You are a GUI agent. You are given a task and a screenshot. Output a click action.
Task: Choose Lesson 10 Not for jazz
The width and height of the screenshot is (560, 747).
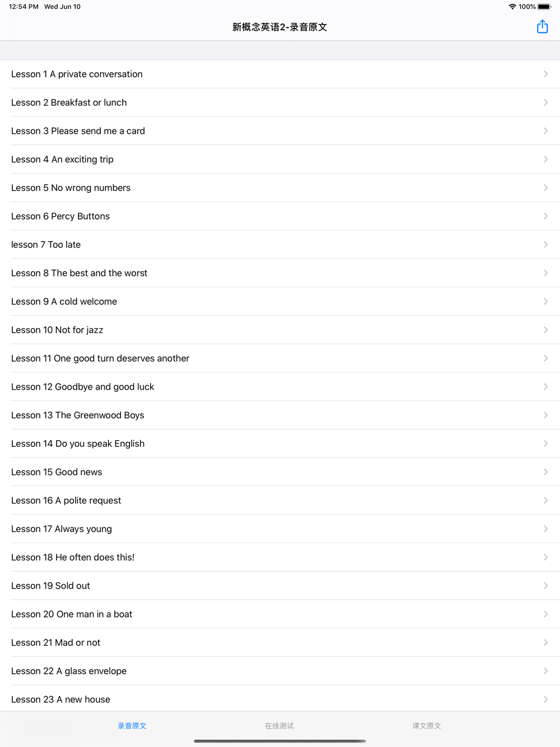tap(280, 330)
